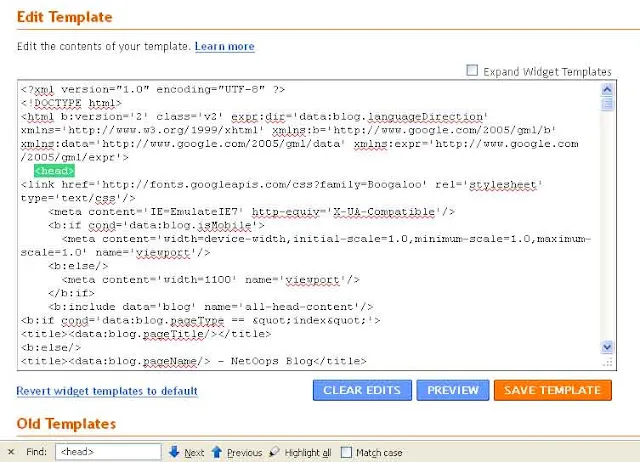The image size is (640, 462).
Task: Click Previous label in find bar
Action: (x=244, y=453)
